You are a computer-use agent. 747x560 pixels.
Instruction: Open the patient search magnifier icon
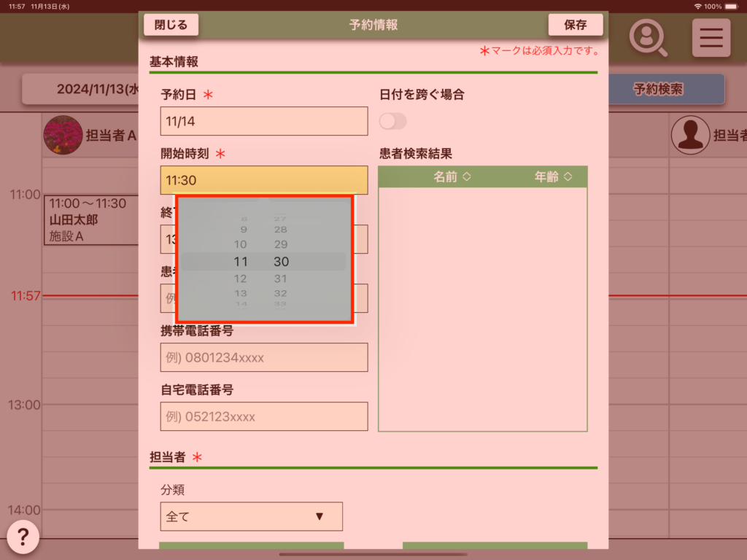(648, 37)
